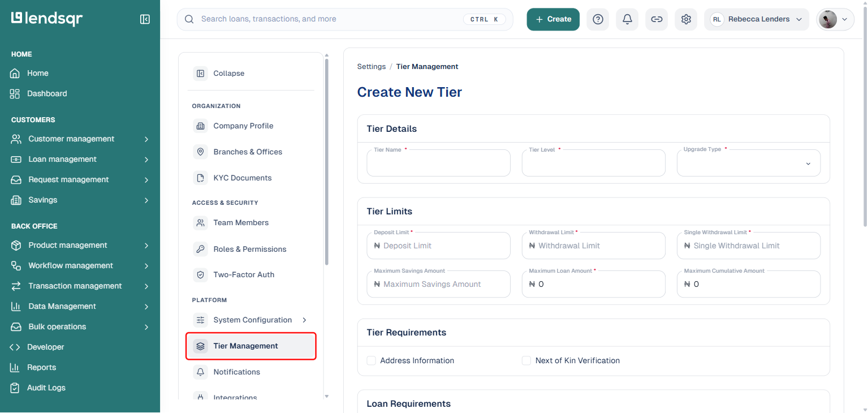Open the help question mark icon

pyautogui.click(x=598, y=19)
